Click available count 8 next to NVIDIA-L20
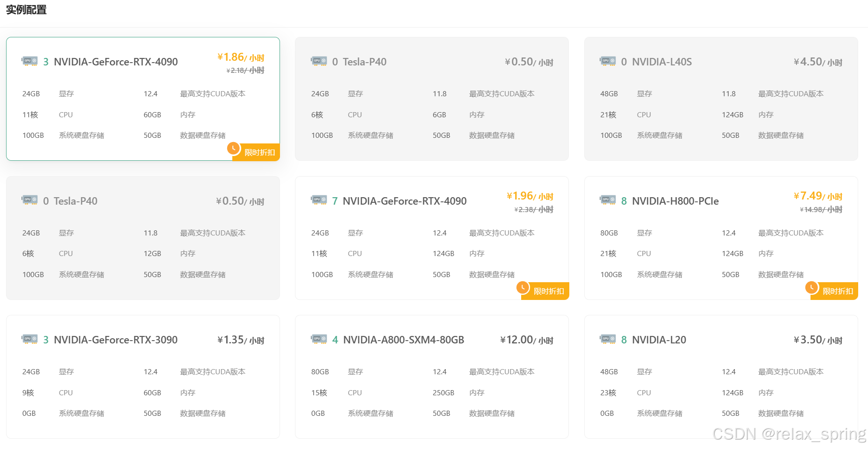868x449 pixels. (624, 340)
